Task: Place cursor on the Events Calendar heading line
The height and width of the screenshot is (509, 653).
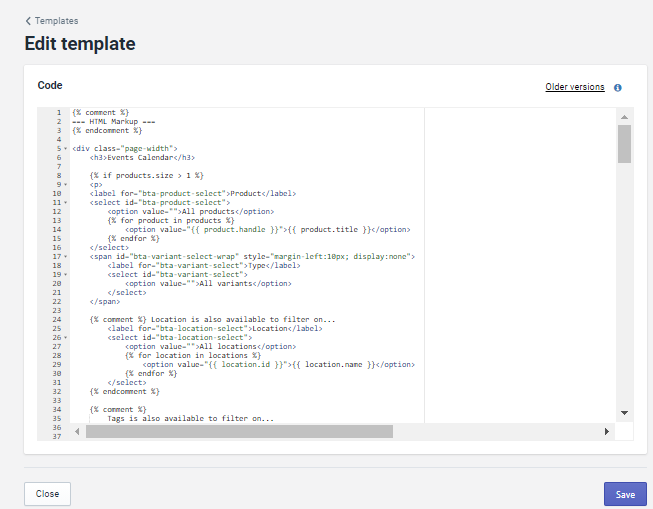Action: (x=141, y=157)
